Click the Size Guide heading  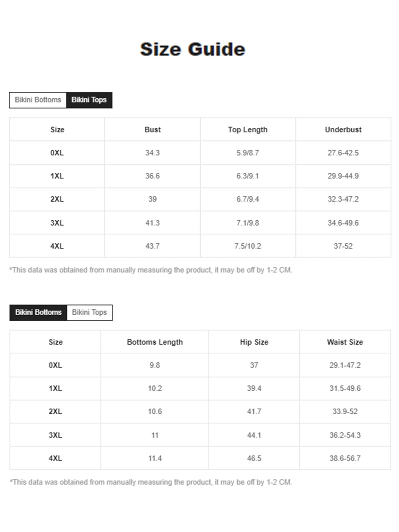click(193, 49)
